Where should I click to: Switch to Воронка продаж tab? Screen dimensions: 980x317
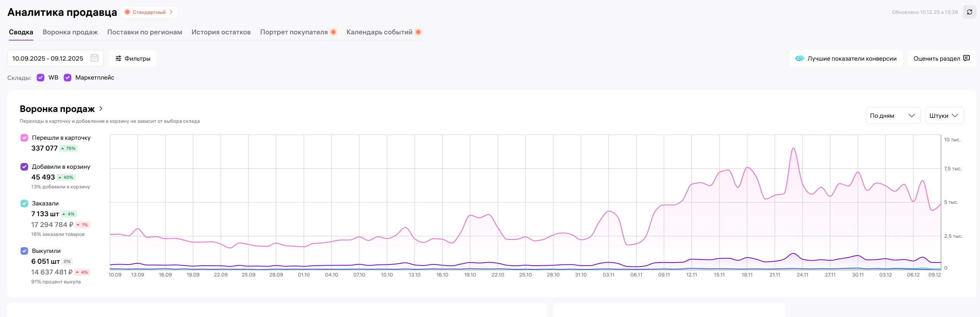pos(70,32)
